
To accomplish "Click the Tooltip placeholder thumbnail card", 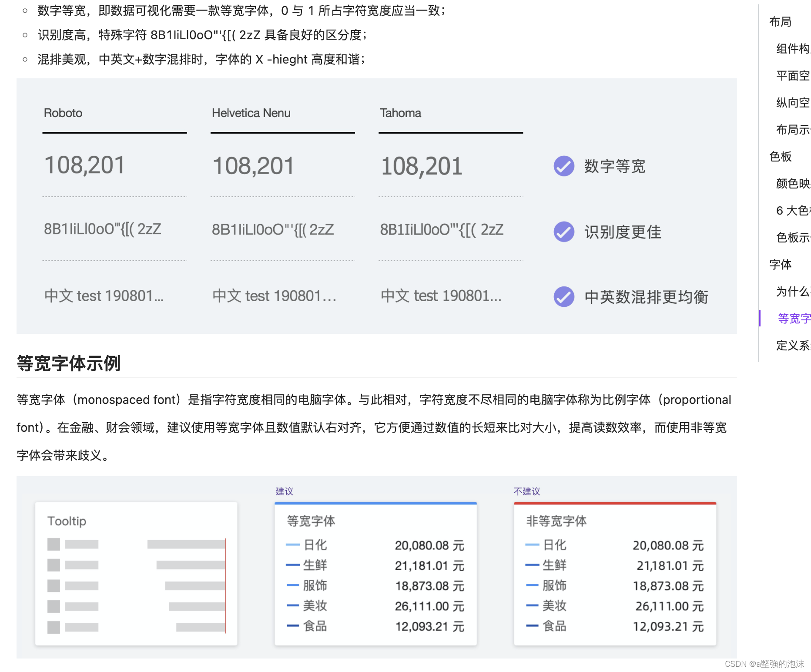I will pos(136,574).
